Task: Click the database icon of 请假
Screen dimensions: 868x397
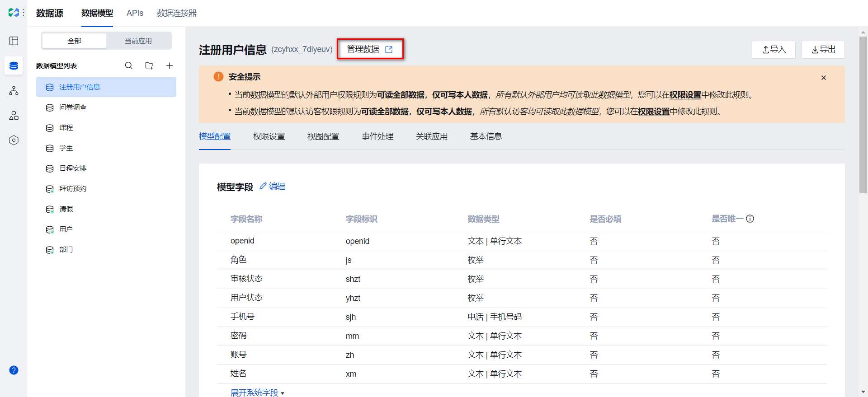Action: (x=50, y=209)
